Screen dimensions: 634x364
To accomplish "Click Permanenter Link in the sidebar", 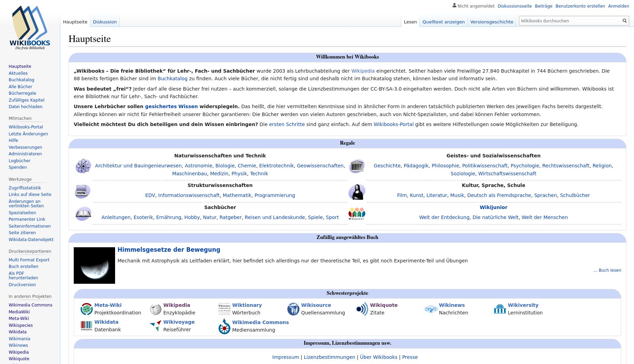I will click(27, 219).
